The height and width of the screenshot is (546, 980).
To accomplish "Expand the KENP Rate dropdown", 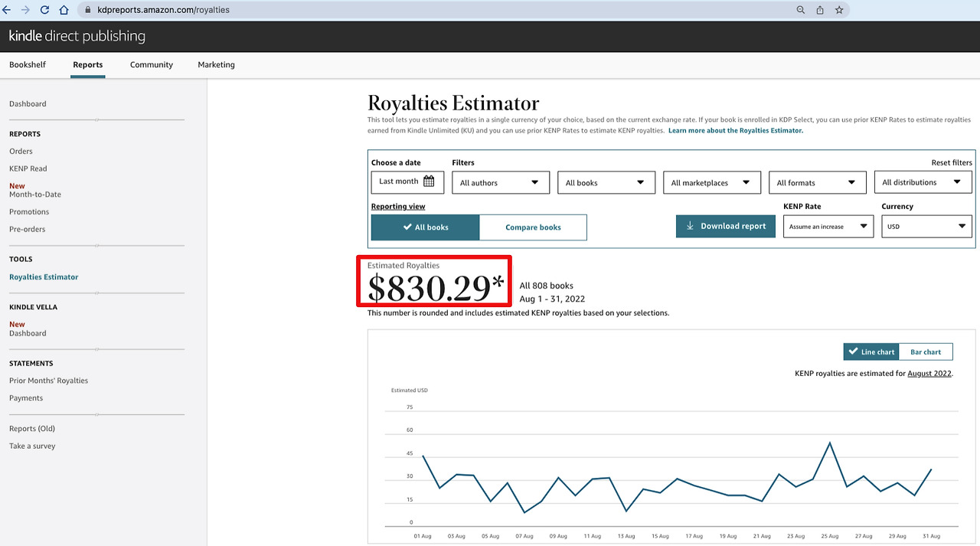I will click(x=828, y=226).
